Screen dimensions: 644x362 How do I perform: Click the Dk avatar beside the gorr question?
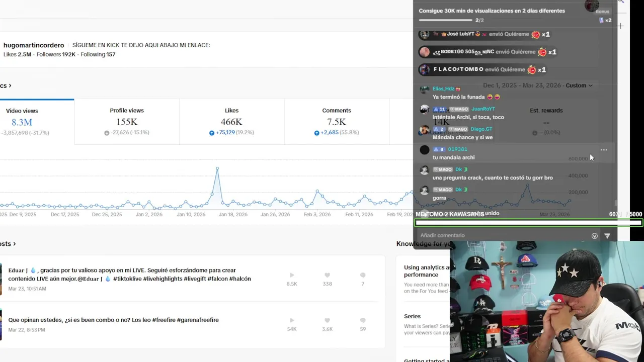pos(425,170)
